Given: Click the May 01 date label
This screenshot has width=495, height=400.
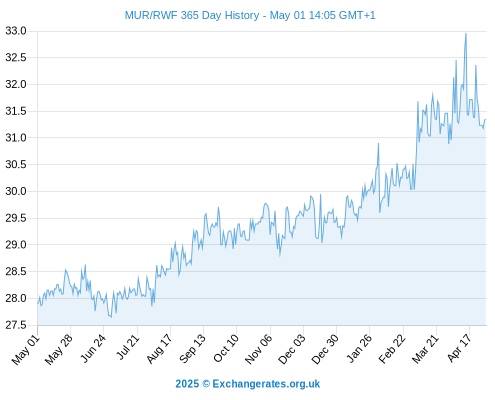Looking at the screenshot, I should coord(25,350).
